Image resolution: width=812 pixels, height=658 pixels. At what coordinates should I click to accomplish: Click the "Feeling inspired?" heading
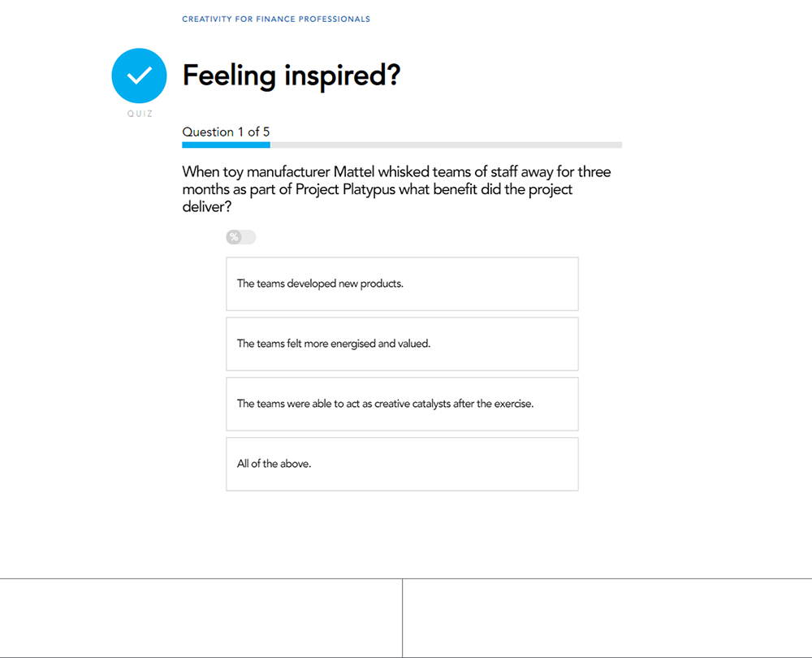tap(292, 76)
